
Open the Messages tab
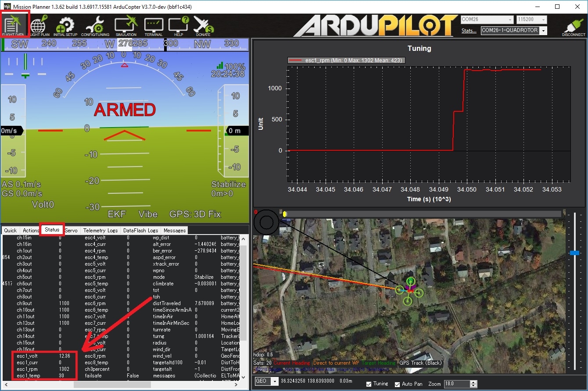[175, 230]
